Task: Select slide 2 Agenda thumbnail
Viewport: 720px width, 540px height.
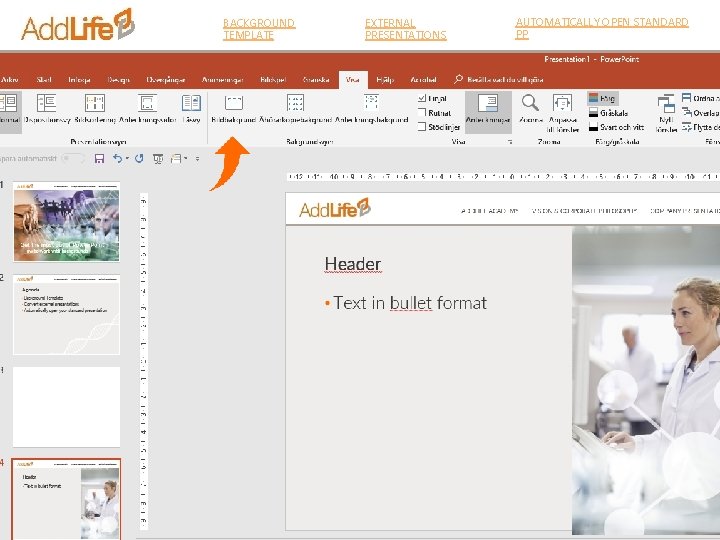Action: click(x=67, y=315)
